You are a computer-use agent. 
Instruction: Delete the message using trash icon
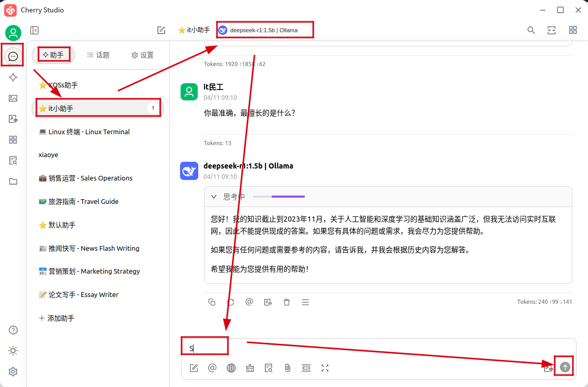pyautogui.click(x=287, y=302)
